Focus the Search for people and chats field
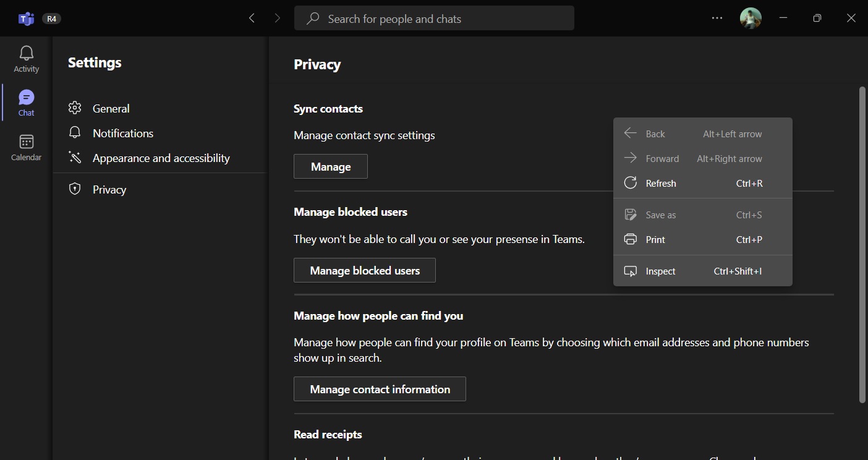This screenshot has width=868, height=460. (x=434, y=19)
